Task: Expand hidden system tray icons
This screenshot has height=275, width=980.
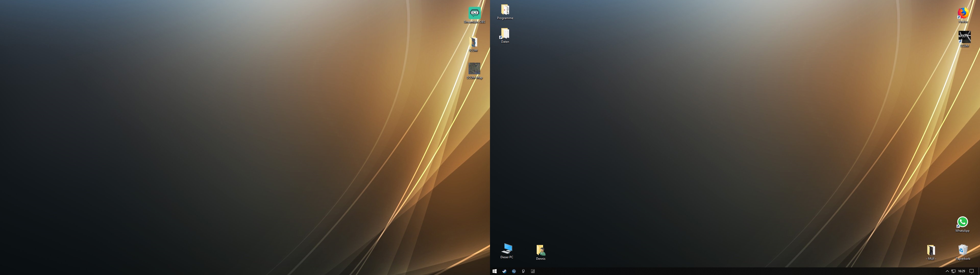Action: coord(947,271)
